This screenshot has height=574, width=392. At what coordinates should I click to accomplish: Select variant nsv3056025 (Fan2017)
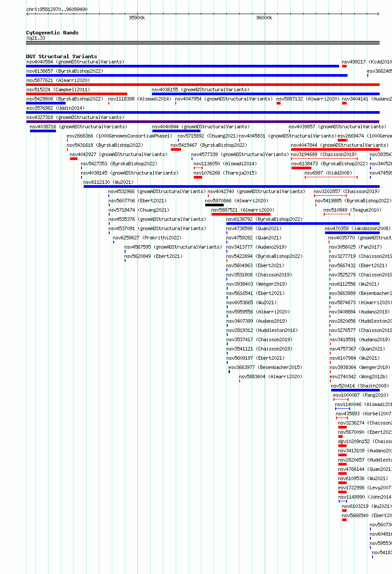point(356,247)
